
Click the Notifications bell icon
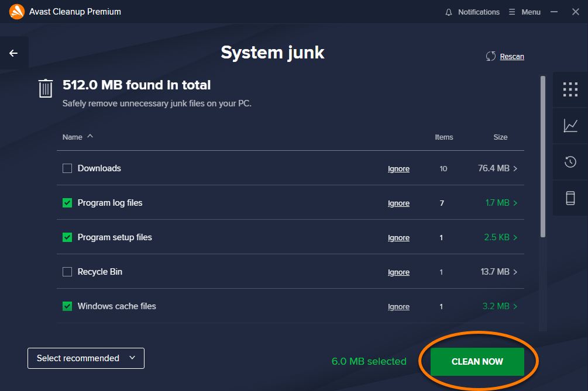449,12
